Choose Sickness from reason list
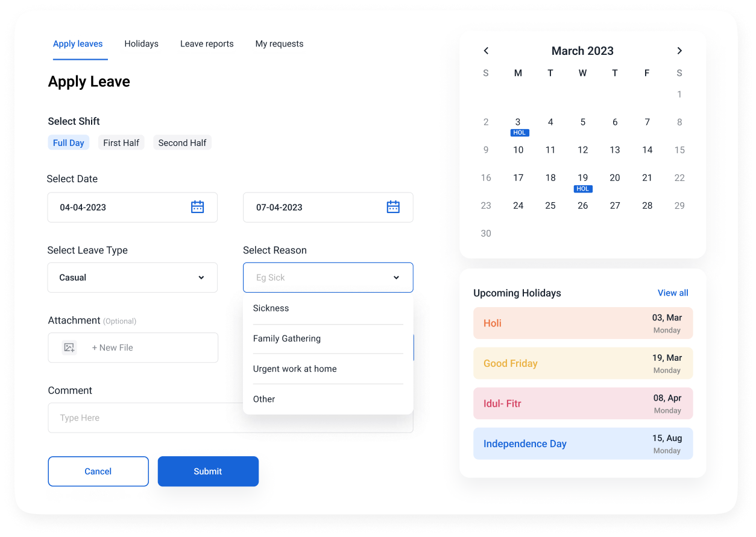The height and width of the screenshot is (537, 756). [x=328, y=308]
